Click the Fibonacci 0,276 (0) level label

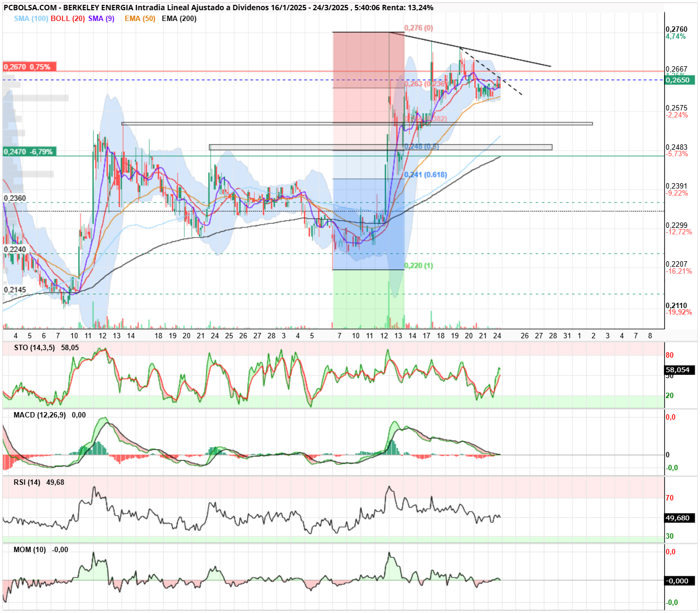[x=419, y=28]
